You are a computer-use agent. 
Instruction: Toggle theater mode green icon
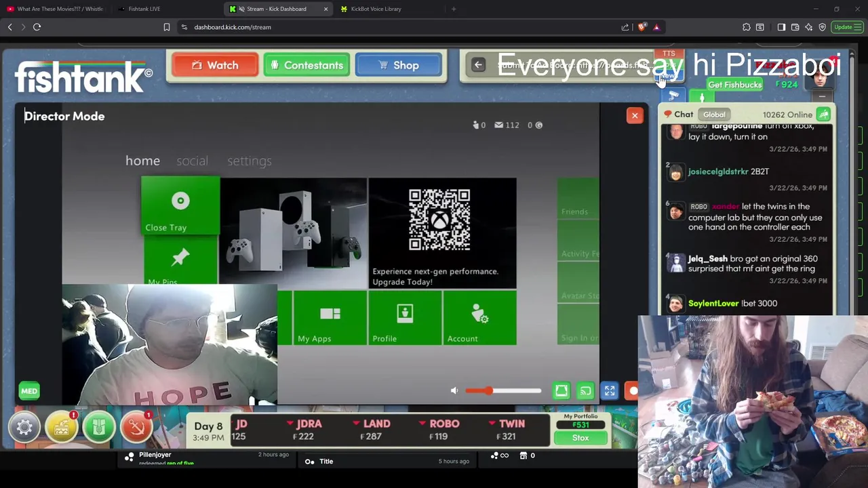(x=561, y=391)
